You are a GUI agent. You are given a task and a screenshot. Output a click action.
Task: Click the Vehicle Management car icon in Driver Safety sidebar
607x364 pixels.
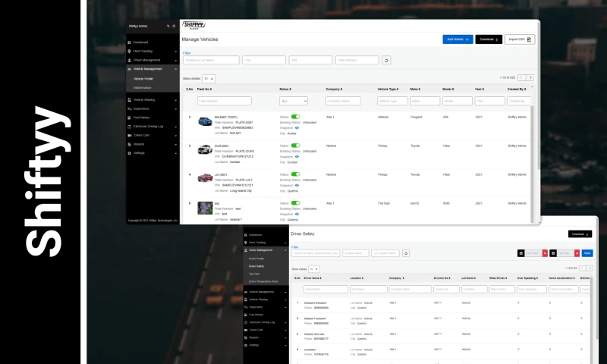tap(246, 292)
